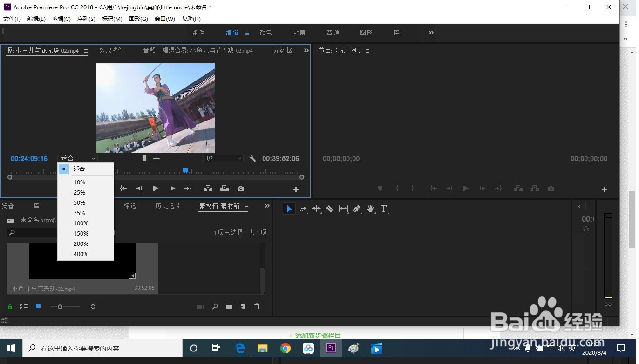639x364 pixels.
Task: Expand Source panel tabs overflow chevrons
Action: click(x=306, y=50)
